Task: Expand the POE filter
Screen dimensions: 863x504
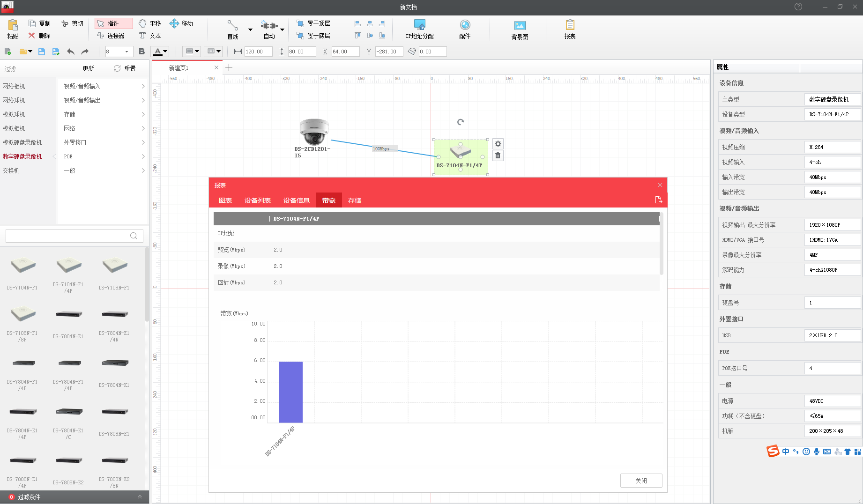Action: (x=104, y=156)
